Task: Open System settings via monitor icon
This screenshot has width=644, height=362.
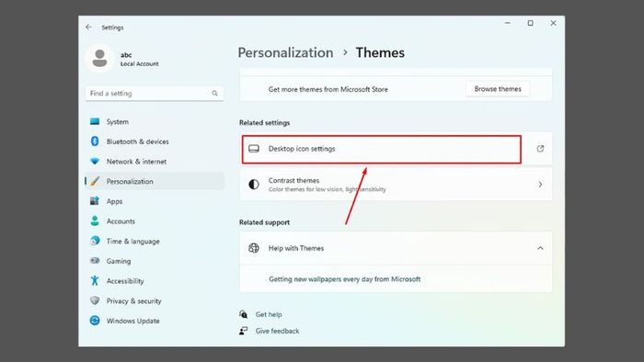Action: tap(95, 121)
